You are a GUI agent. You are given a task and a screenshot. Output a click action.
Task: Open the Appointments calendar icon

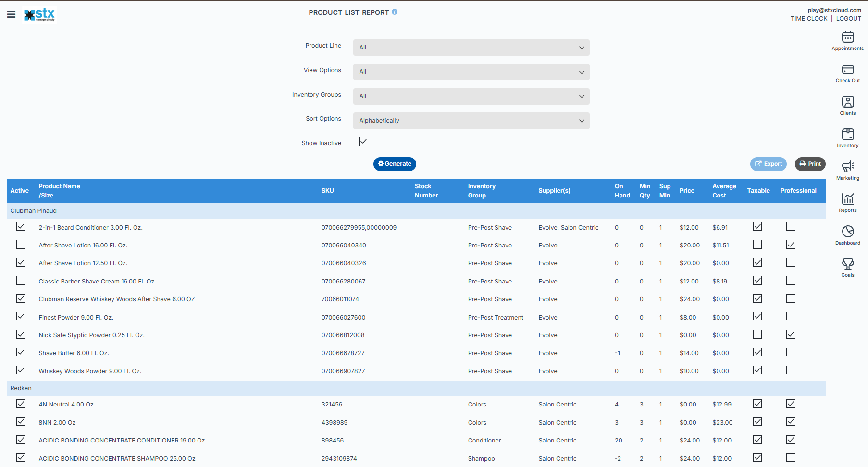point(848,37)
